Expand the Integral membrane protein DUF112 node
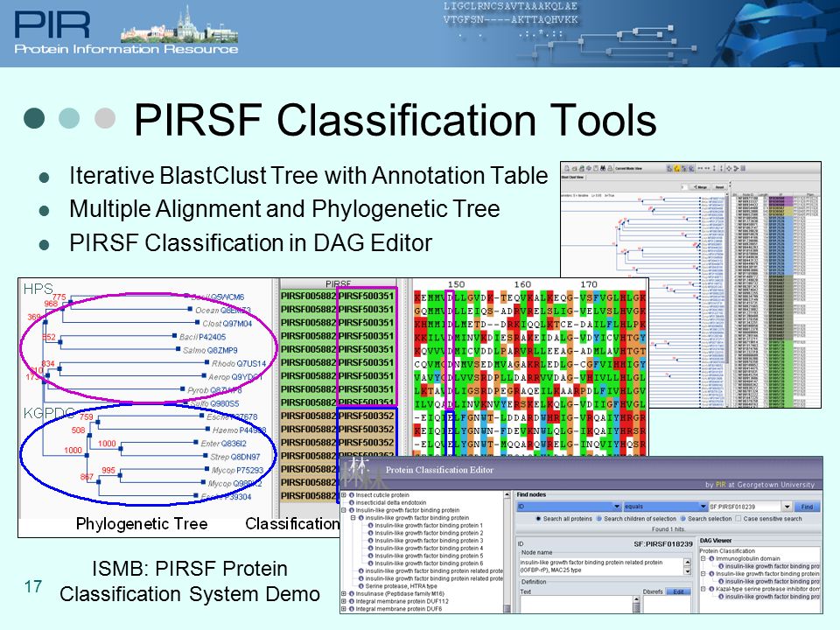 pyautogui.click(x=343, y=602)
